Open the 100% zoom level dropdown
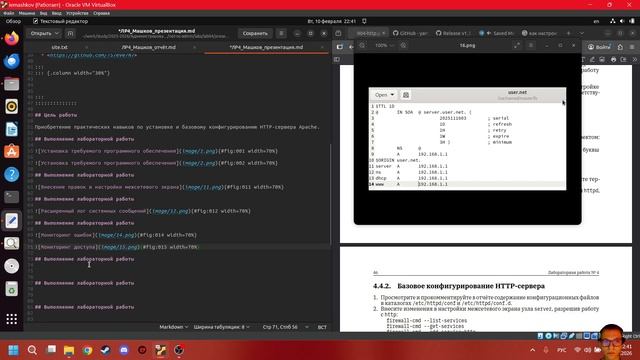 click(x=384, y=45)
